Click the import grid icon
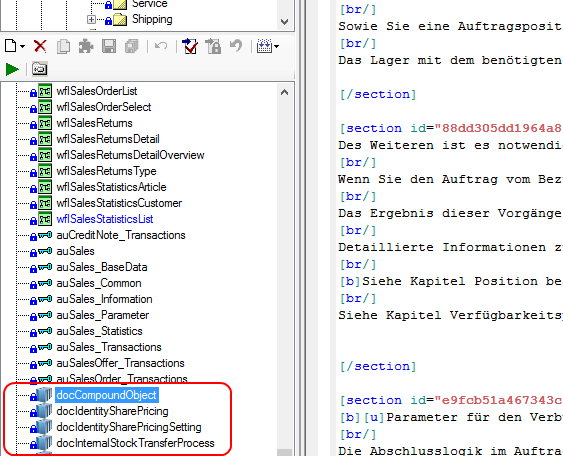The height and width of the screenshot is (456, 563). 265,46
